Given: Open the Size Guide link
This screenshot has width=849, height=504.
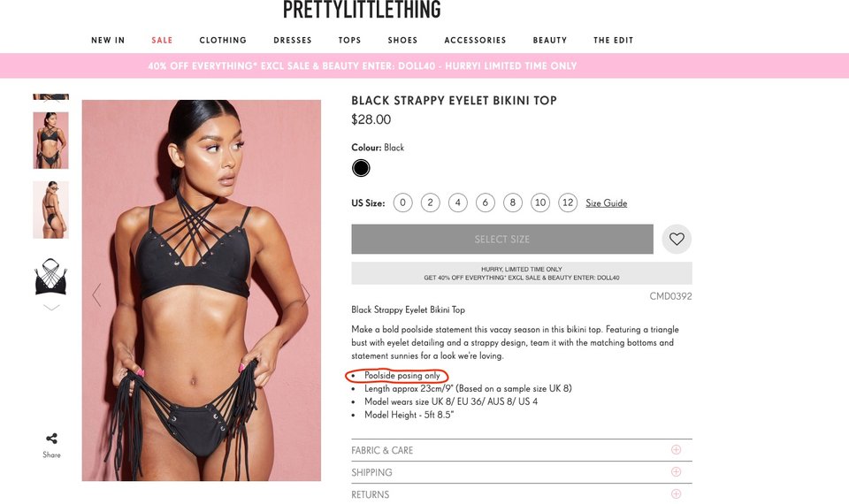Looking at the screenshot, I should click(x=607, y=203).
